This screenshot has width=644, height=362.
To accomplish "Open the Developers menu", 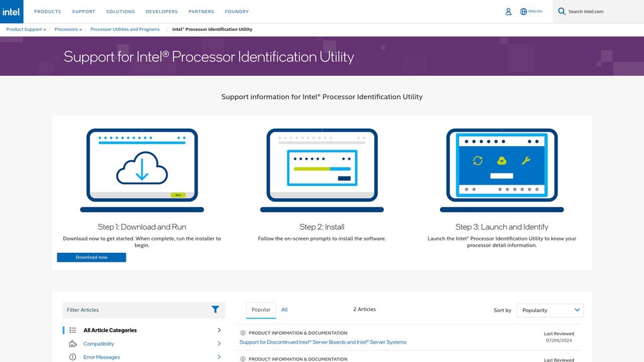I will pyautogui.click(x=162, y=11).
